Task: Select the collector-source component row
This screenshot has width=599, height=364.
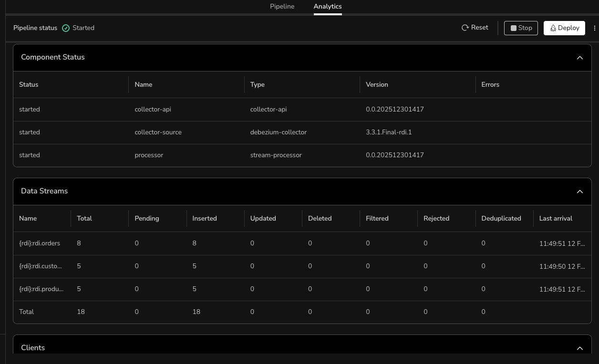Action: [158, 132]
